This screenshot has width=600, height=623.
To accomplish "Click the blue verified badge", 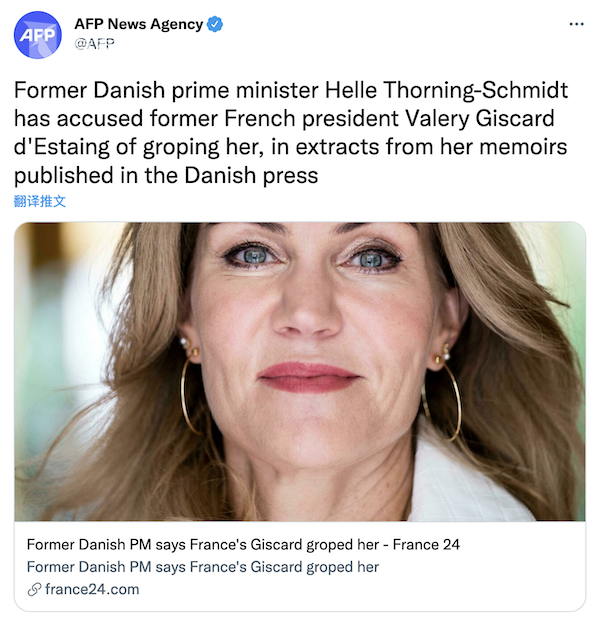I will coord(215,24).
